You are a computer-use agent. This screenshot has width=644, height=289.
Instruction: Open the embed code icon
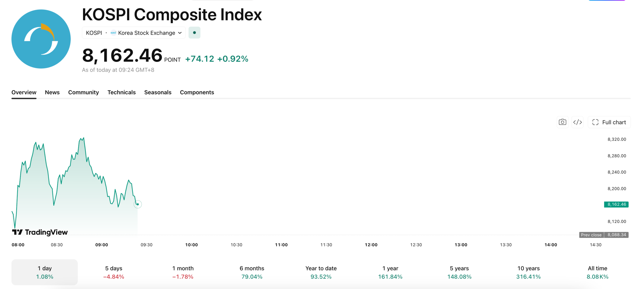coord(577,122)
